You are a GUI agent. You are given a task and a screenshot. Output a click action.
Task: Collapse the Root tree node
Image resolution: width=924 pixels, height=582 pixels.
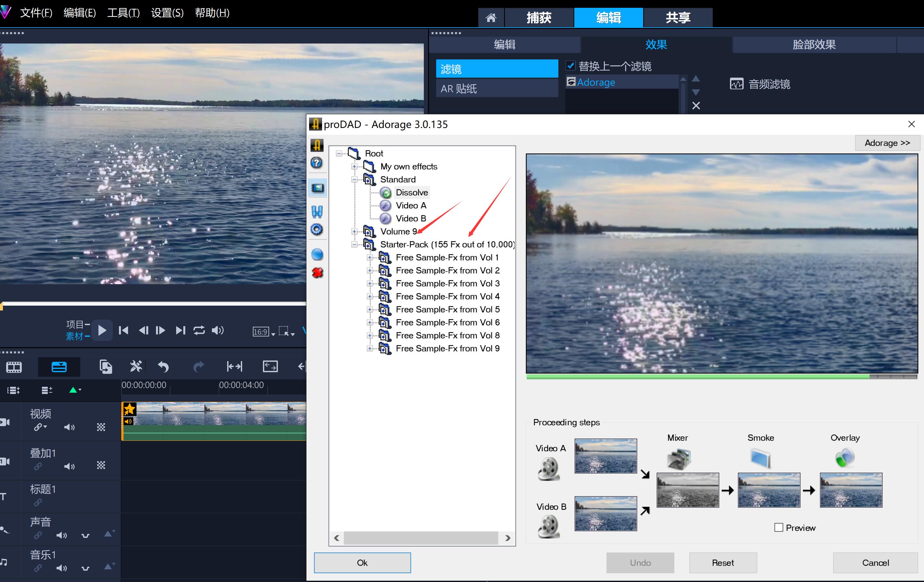339,153
